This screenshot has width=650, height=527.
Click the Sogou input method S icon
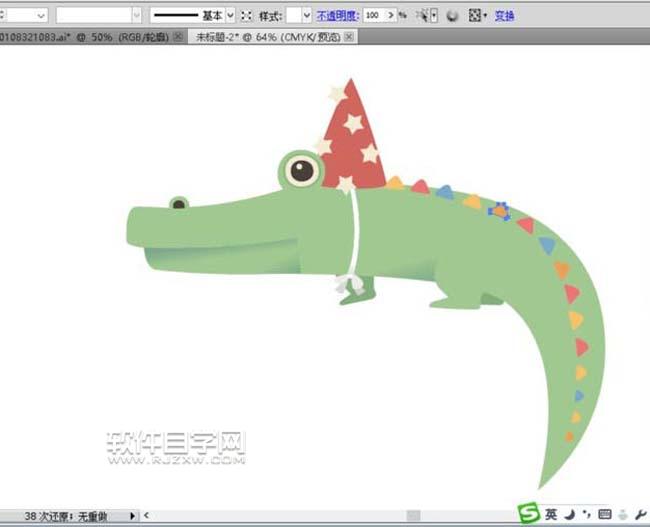click(x=527, y=514)
